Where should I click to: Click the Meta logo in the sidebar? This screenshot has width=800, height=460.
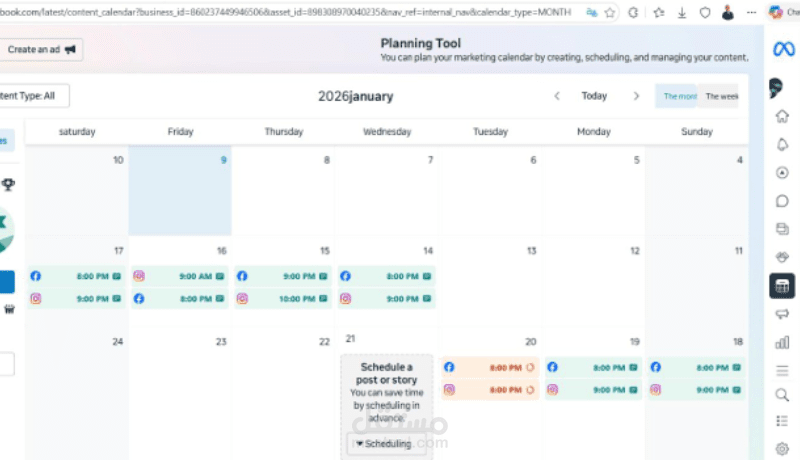pyautogui.click(x=783, y=49)
